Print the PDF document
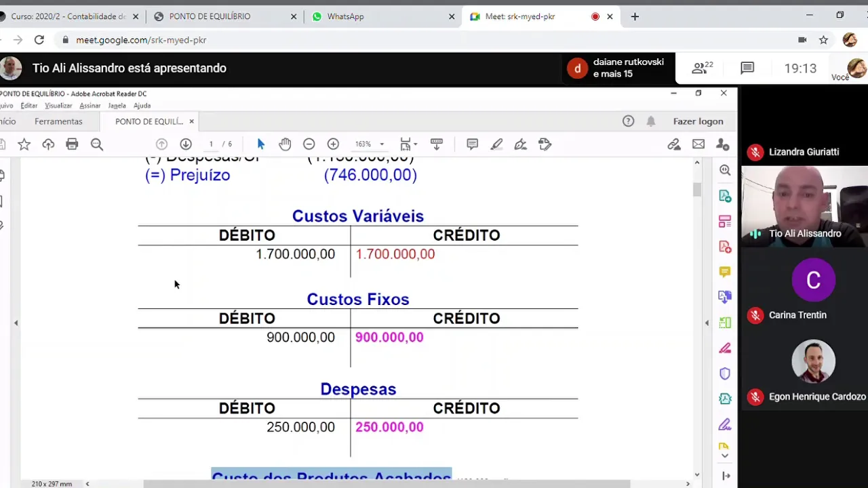 click(72, 144)
